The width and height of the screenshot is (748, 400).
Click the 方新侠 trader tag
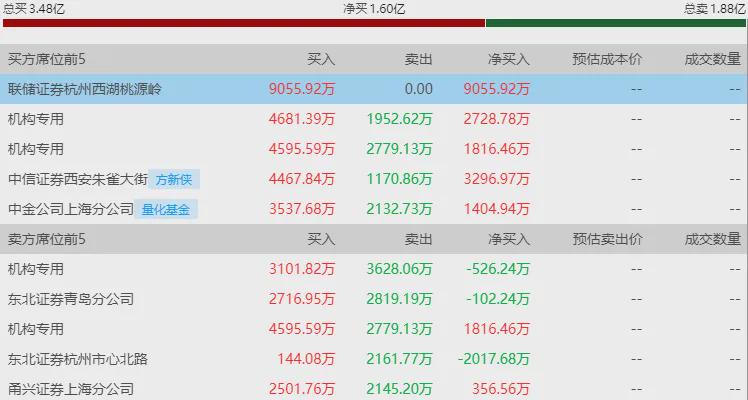click(174, 179)
